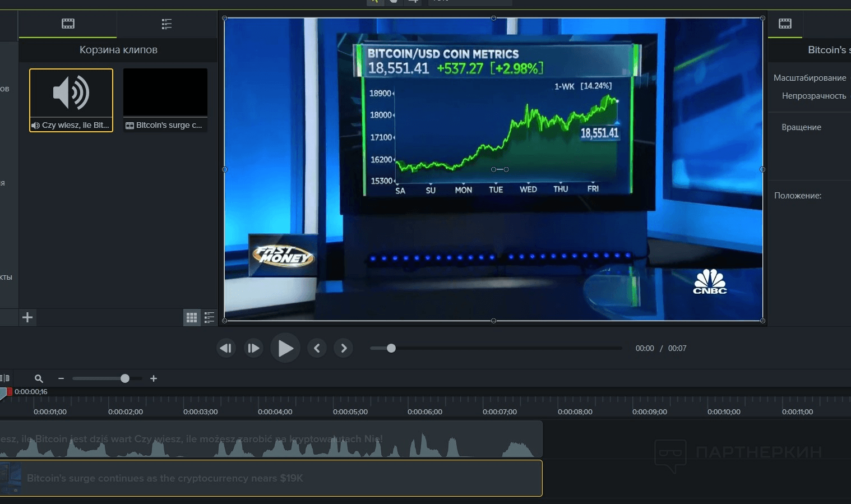
Task: Jump to previous clip with left chevron
Action: coord(317,348)
